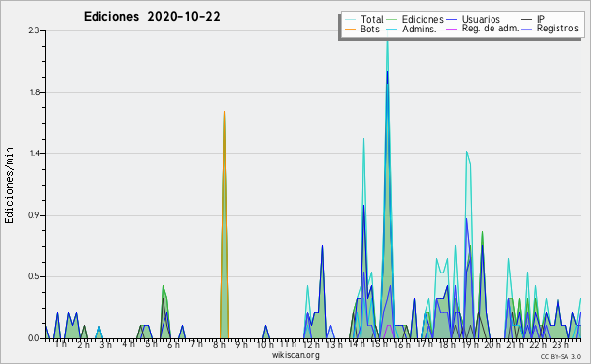Click the Bots legend entry

(x=362, y=29)
